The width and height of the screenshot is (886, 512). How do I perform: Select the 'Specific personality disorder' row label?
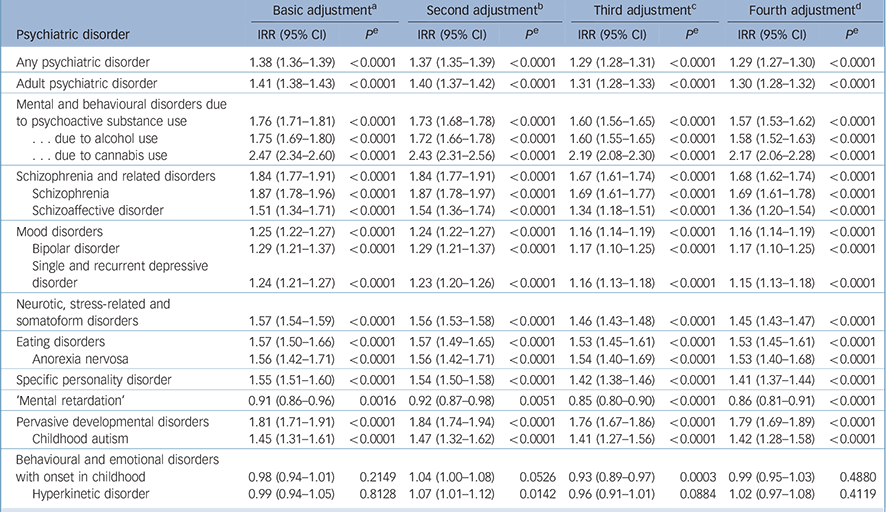tap(94, 381)
